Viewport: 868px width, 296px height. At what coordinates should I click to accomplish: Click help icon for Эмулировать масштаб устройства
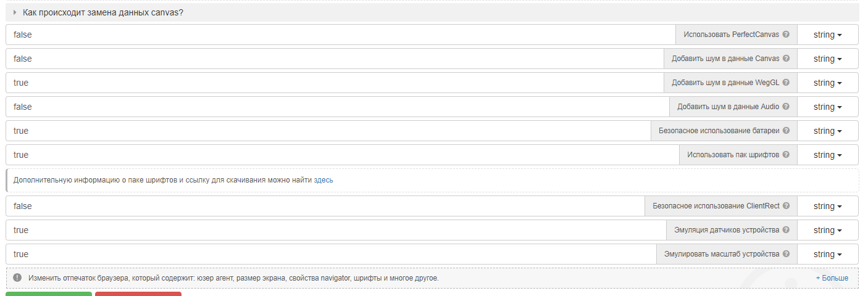pos(786,254)
